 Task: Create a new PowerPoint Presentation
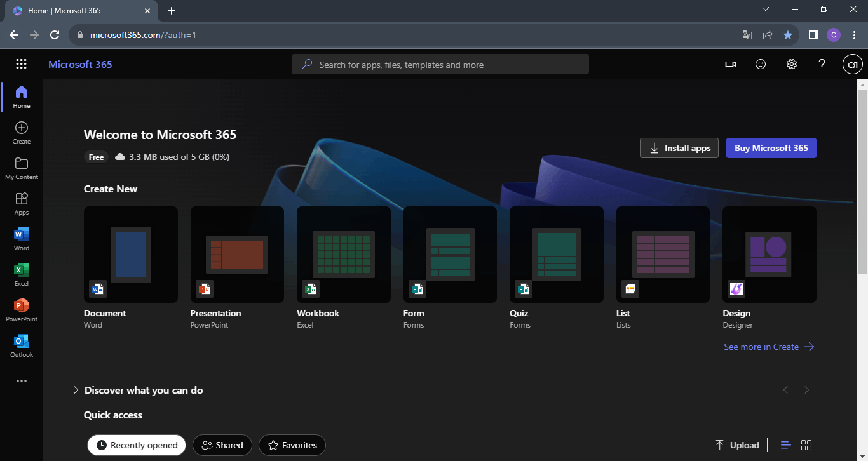click(x=237, y=254)
